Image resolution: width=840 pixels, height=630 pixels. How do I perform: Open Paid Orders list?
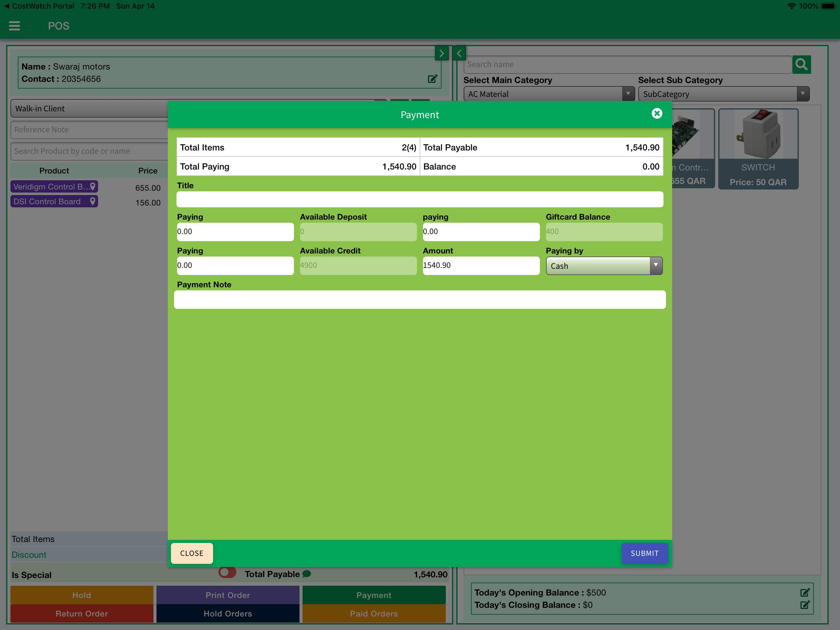(x=374, y=614)
